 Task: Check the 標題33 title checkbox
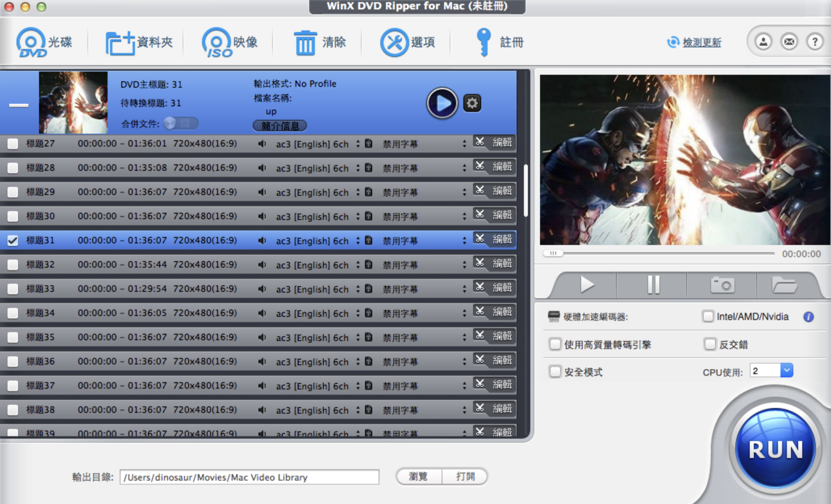click(13, 289)
